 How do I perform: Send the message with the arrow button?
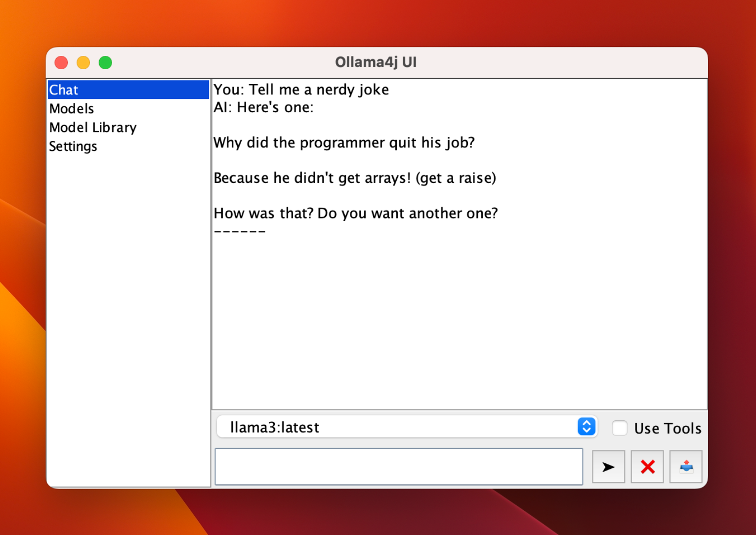pos(608,467)
